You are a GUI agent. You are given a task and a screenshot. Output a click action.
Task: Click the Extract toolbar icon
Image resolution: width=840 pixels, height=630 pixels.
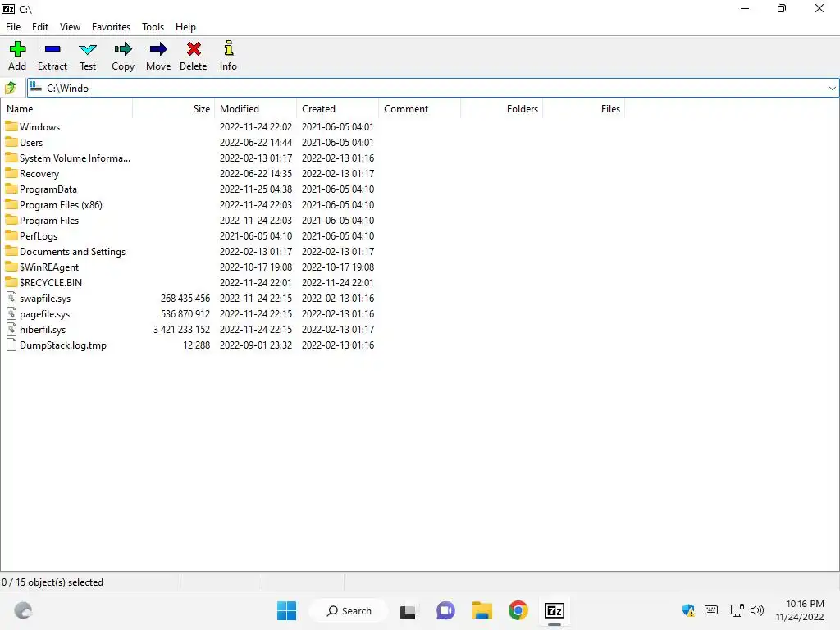[x=52, y=49]
